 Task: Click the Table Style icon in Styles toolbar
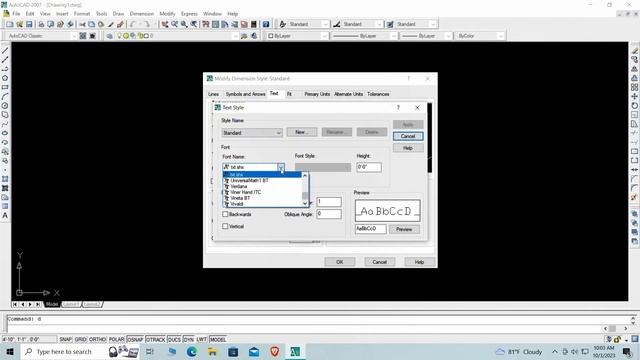[390, 24]
